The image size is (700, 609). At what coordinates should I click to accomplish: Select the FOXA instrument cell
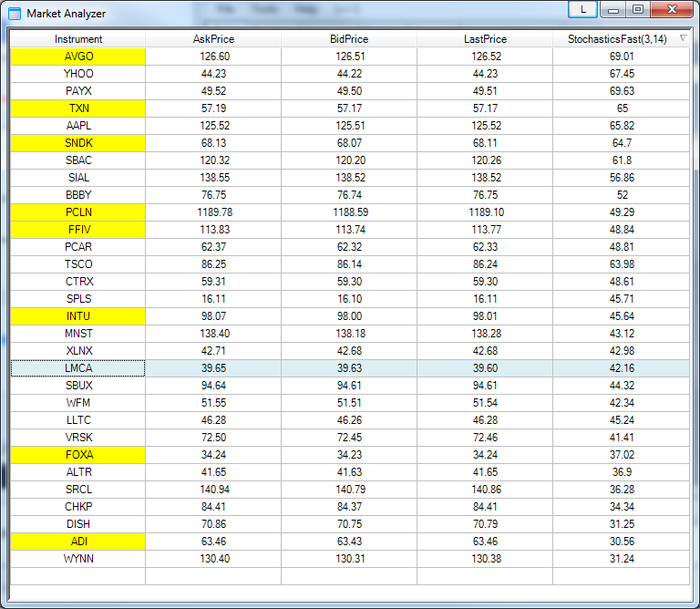coord(78,455)
